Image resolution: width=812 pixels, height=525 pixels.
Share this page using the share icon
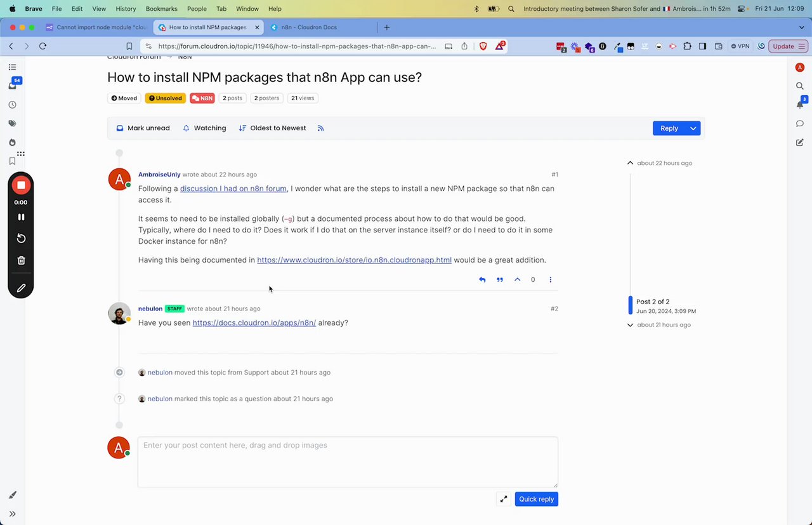(464, 46)
